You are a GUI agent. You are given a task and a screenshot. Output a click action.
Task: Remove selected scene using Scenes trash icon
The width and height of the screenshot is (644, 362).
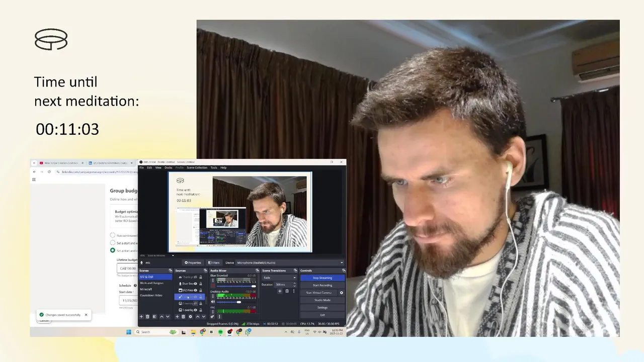coord(147,317)
